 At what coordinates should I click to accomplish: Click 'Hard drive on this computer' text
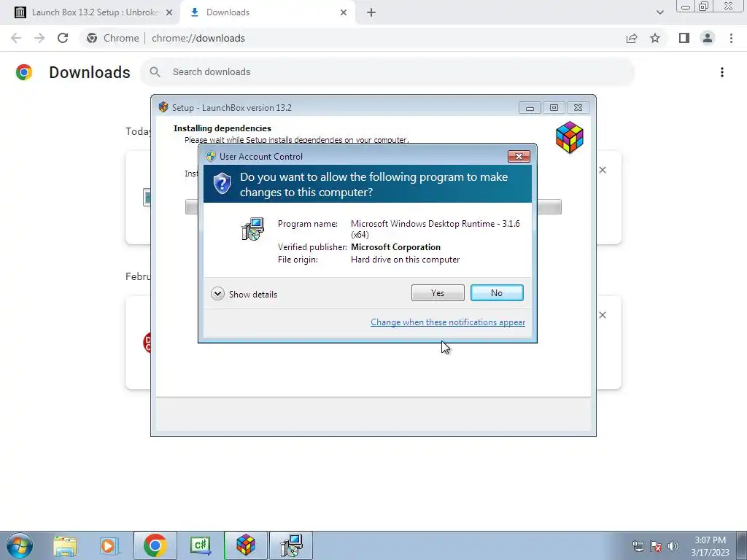click(x=405, y=260)
